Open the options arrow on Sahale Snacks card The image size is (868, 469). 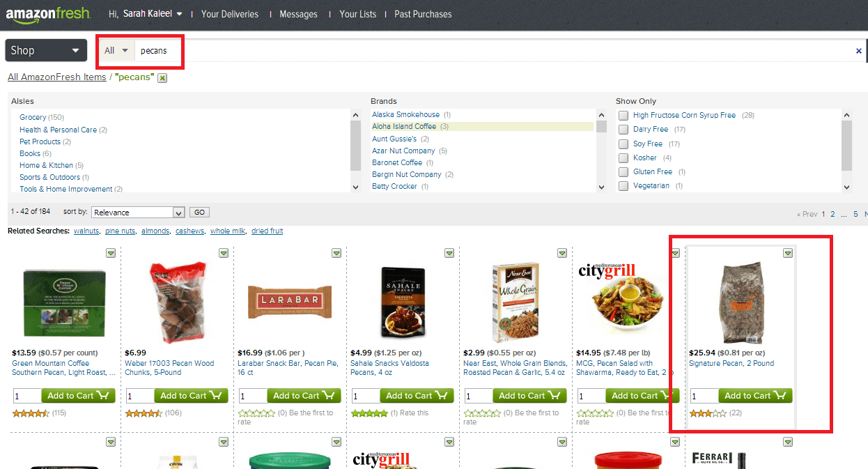coord(449,253)
